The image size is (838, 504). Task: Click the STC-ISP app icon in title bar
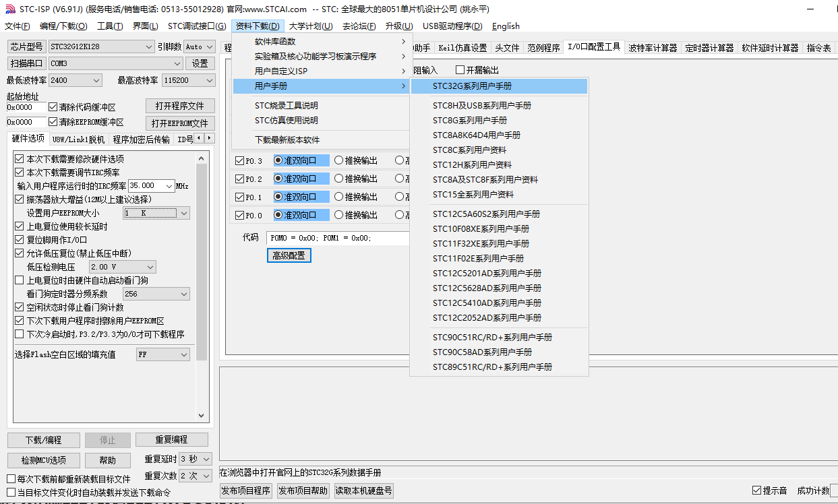[x=9, y=9]
